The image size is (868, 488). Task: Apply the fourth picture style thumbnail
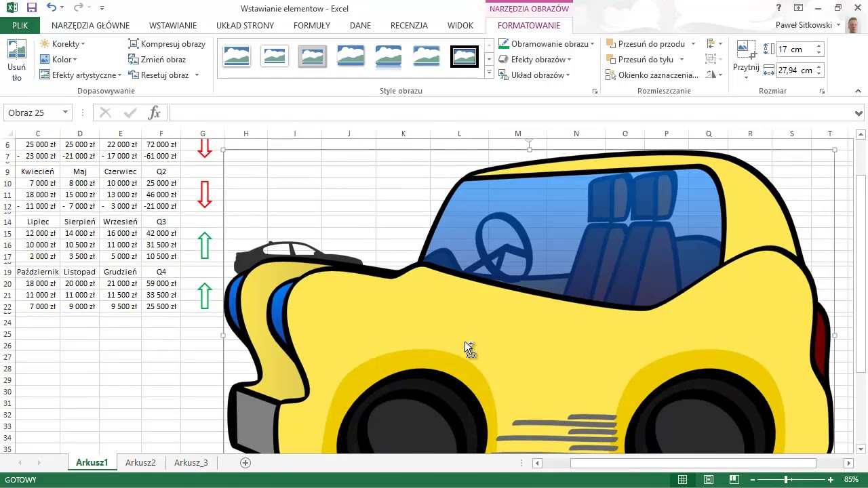(x=350, y=56)
